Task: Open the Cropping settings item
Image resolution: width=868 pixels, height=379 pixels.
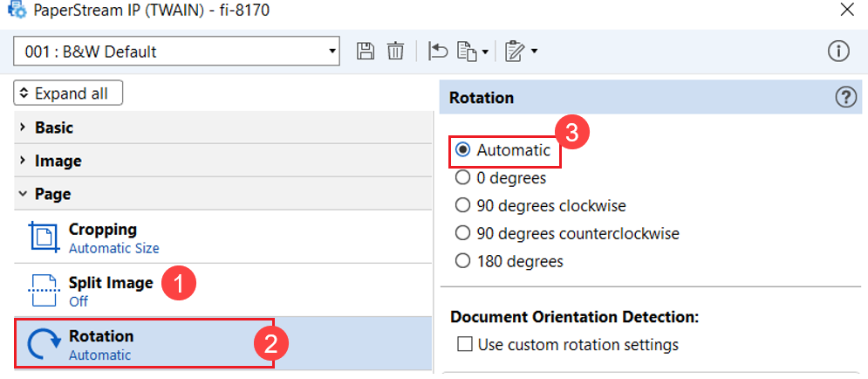Action: point(103,238)
